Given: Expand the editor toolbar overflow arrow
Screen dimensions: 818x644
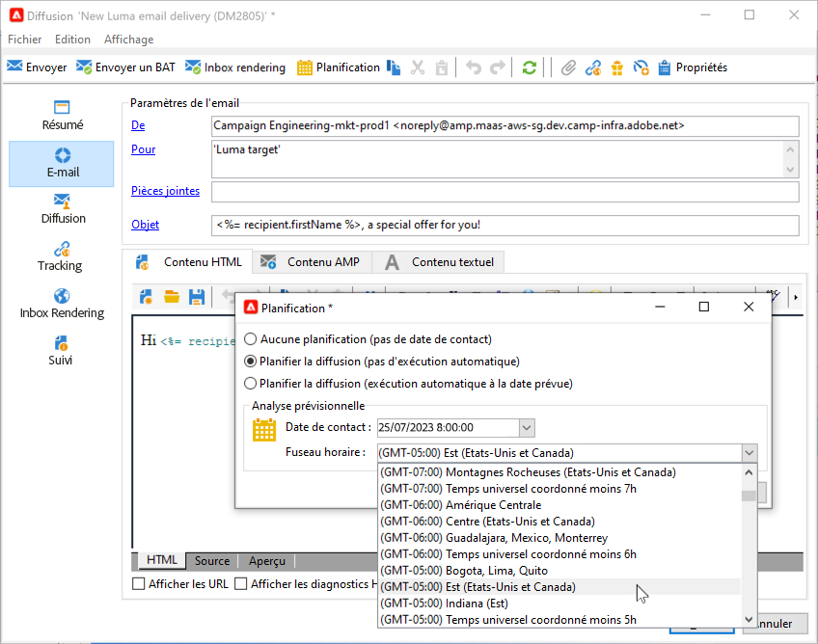Looking at the screenshot, I should 796,297.
